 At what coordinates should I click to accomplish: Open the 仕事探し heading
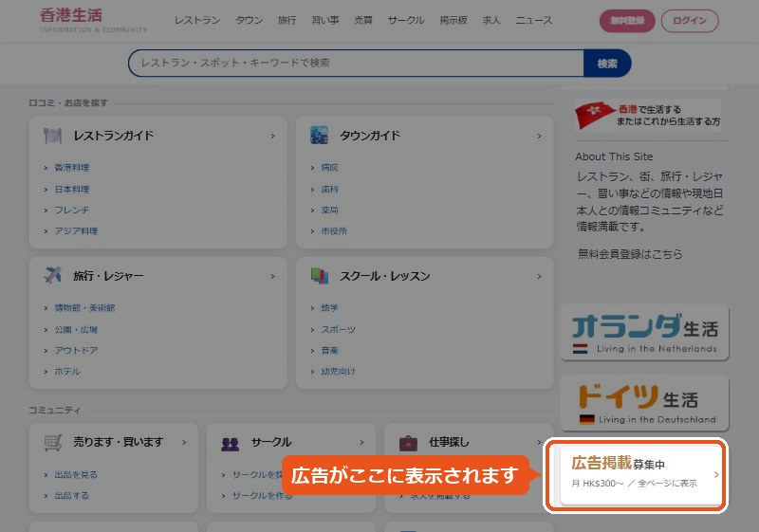(449, 442)
